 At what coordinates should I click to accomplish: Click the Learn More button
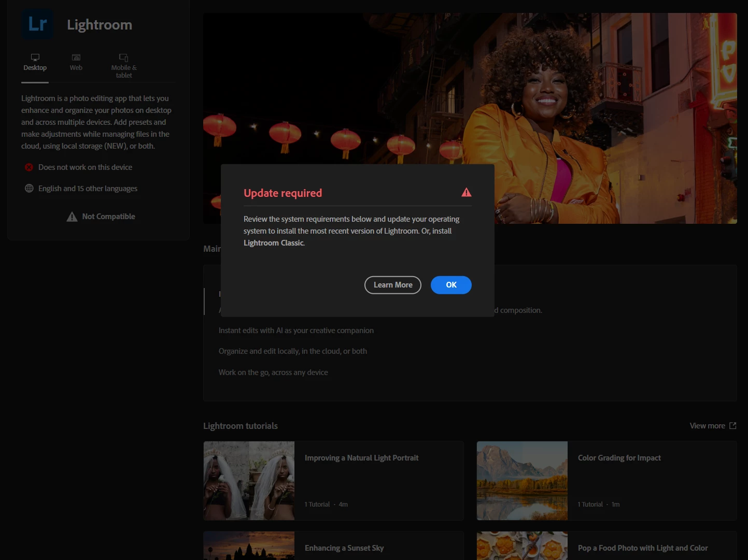click(x=393, y=285)
